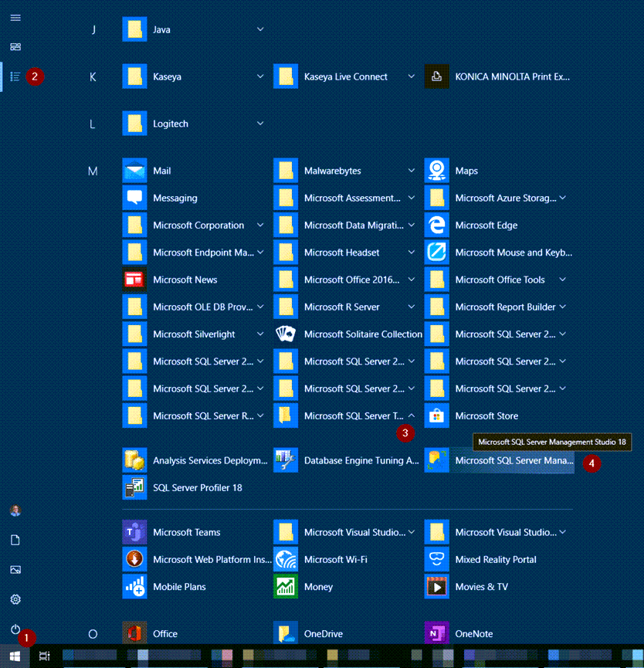Image resolution: width=644 pixels, height=668 pixels.
Task: Switch to the Pinned tiles view
Action: click(15, 47)
